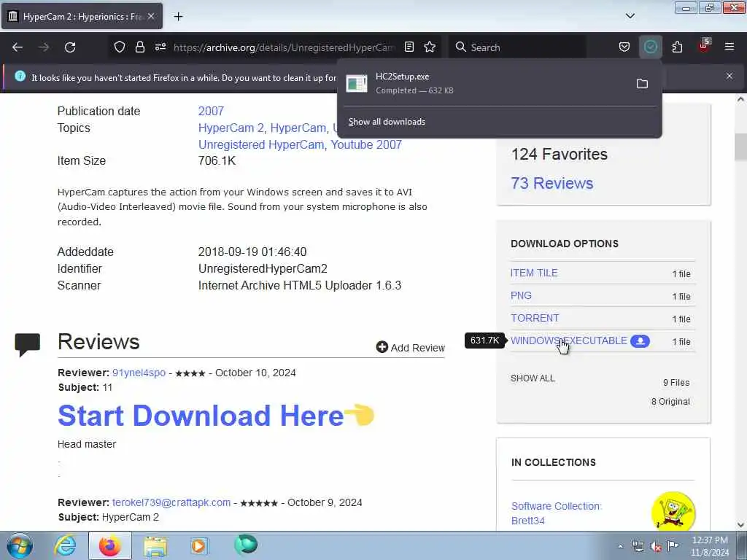Open the Pocket save icon
This screenshot has width=747, height=560.
coord(624,47)
